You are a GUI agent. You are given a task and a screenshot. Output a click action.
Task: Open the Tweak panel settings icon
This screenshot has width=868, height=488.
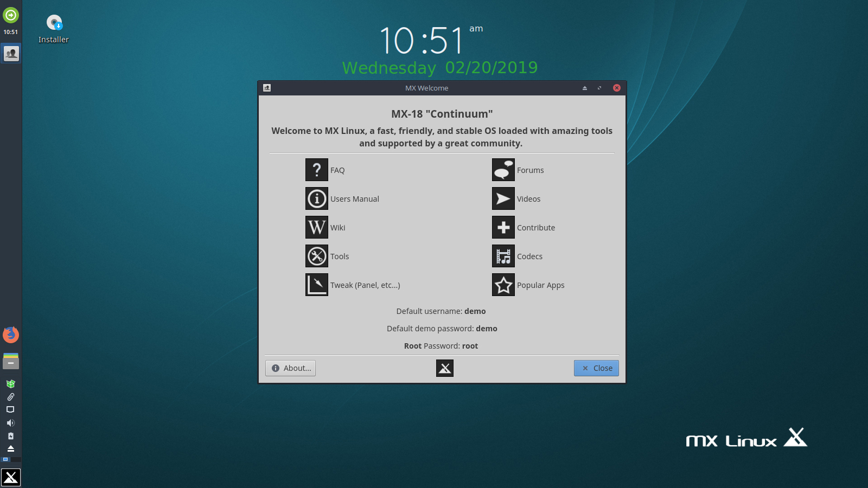(x=317, y=285)
